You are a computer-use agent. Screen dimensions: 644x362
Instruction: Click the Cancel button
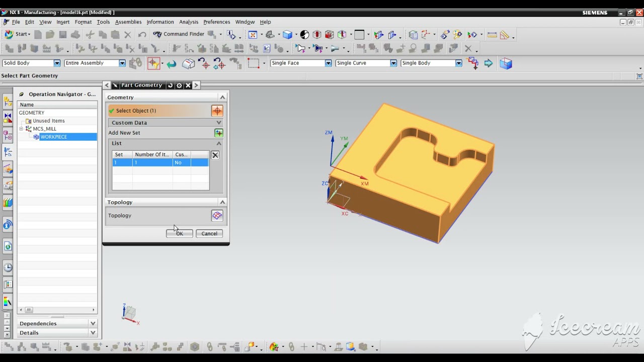(x=209, y=234)
